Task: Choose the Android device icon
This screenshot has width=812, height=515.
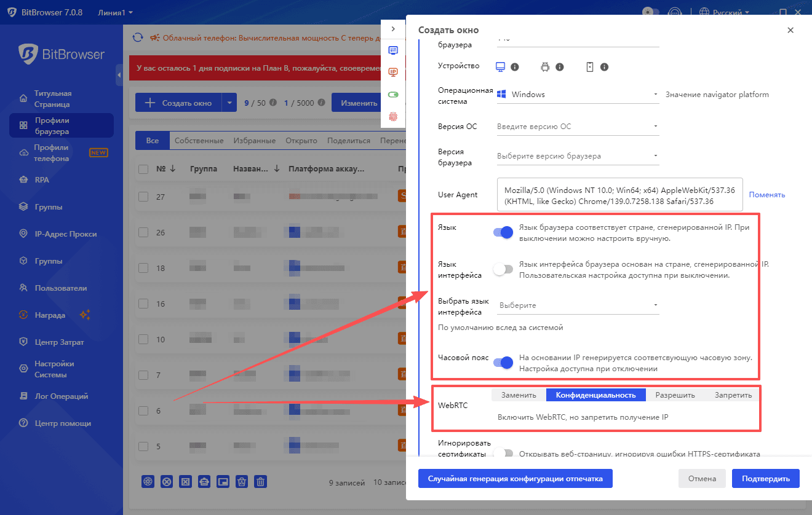Action: (544, 67)
